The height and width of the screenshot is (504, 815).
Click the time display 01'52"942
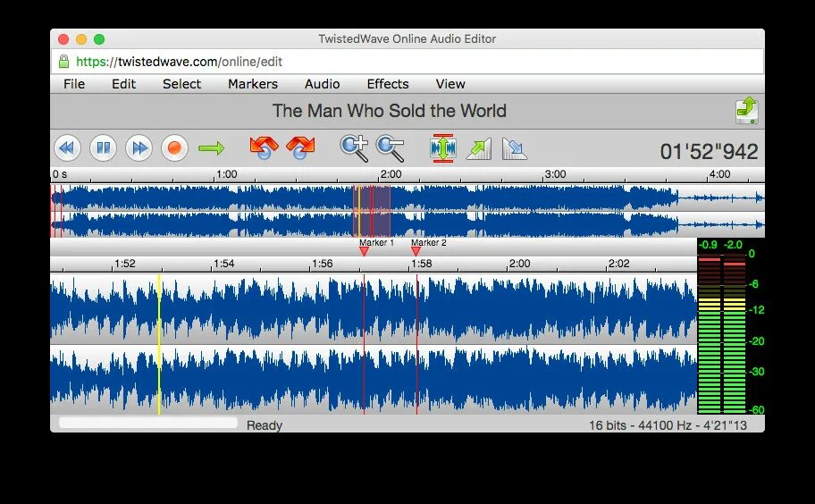(709, 152)
